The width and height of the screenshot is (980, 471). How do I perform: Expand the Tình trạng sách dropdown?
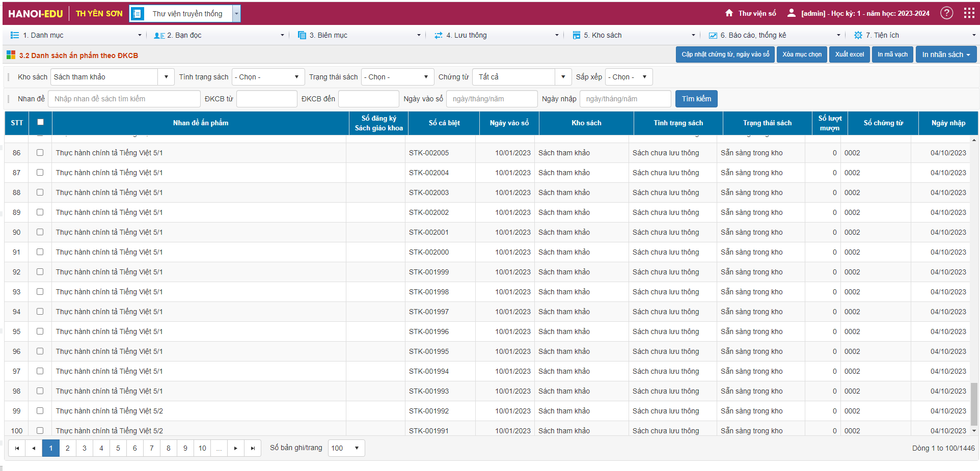(x=268, y=77)
